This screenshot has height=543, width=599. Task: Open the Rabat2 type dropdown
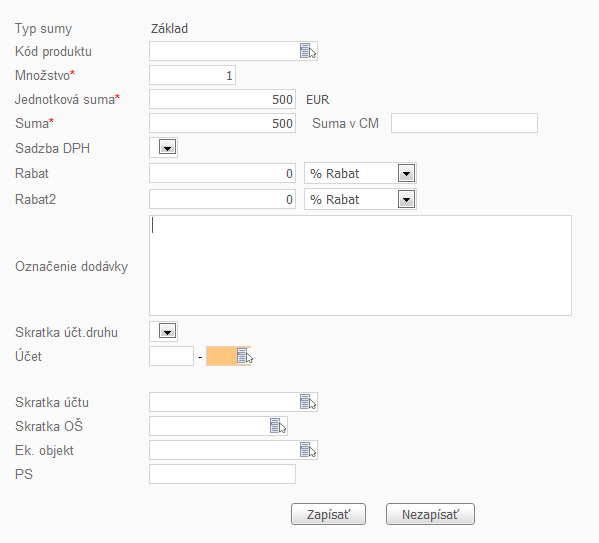pos(406,199)
